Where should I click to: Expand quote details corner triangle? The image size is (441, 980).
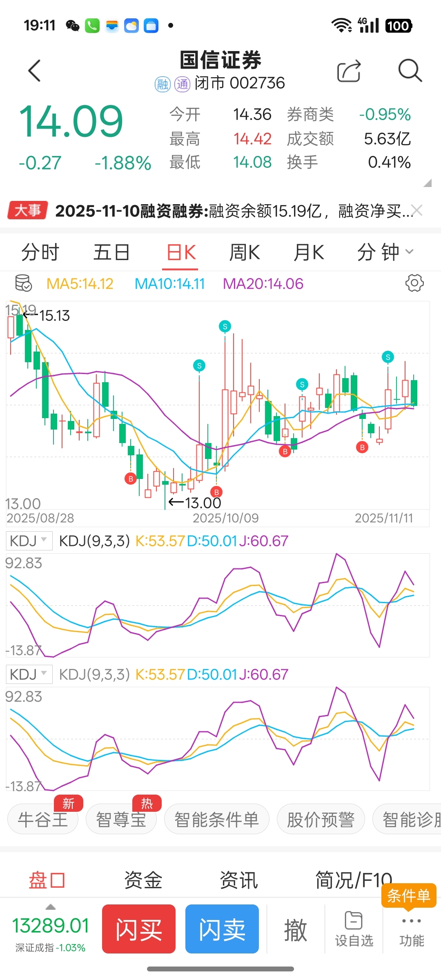[428, 183]
